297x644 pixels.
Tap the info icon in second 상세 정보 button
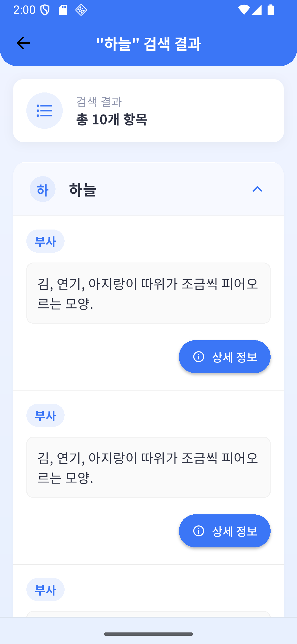coord(199,531)
